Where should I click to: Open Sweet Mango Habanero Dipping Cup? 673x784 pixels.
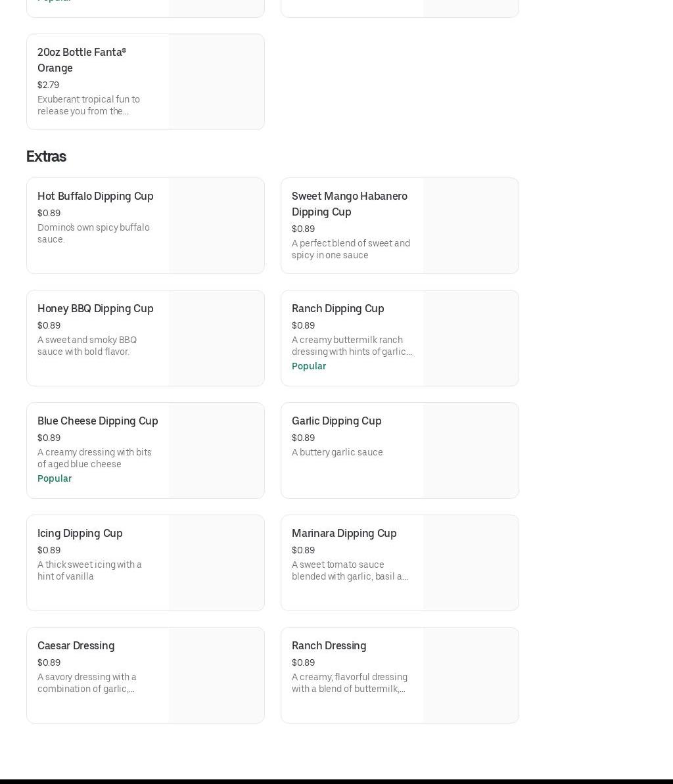[349, 204]
